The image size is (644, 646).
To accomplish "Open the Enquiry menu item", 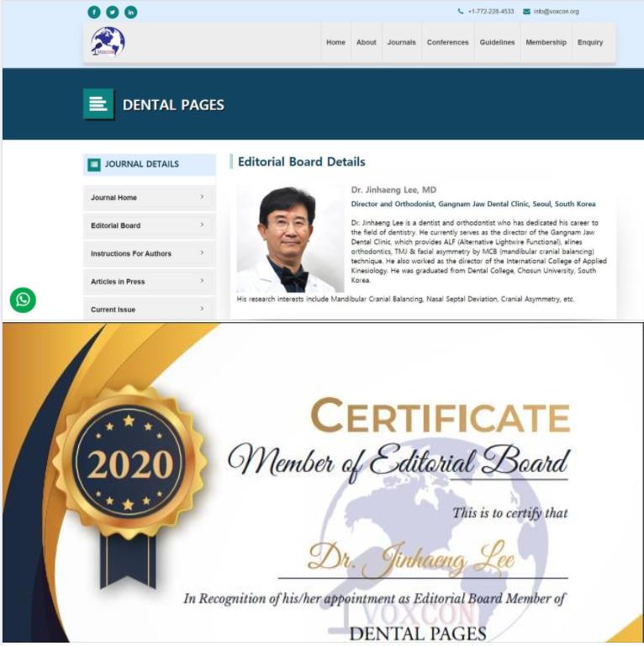I will 590,42.
